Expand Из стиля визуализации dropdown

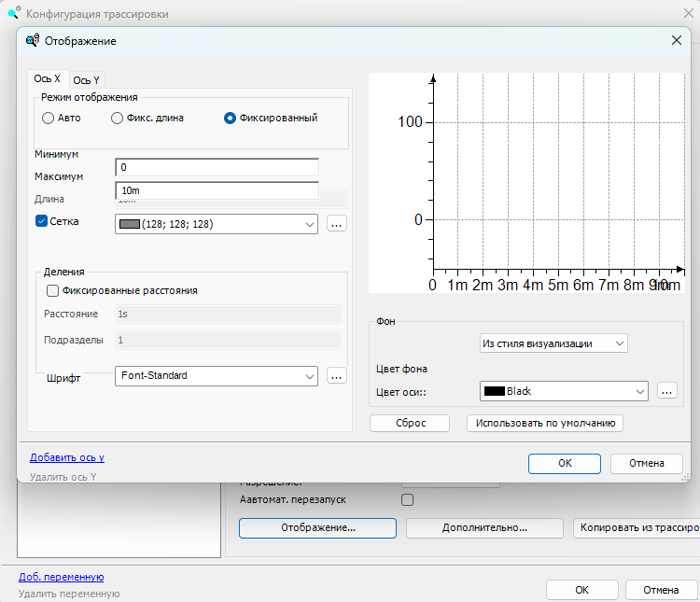point(619,343)
